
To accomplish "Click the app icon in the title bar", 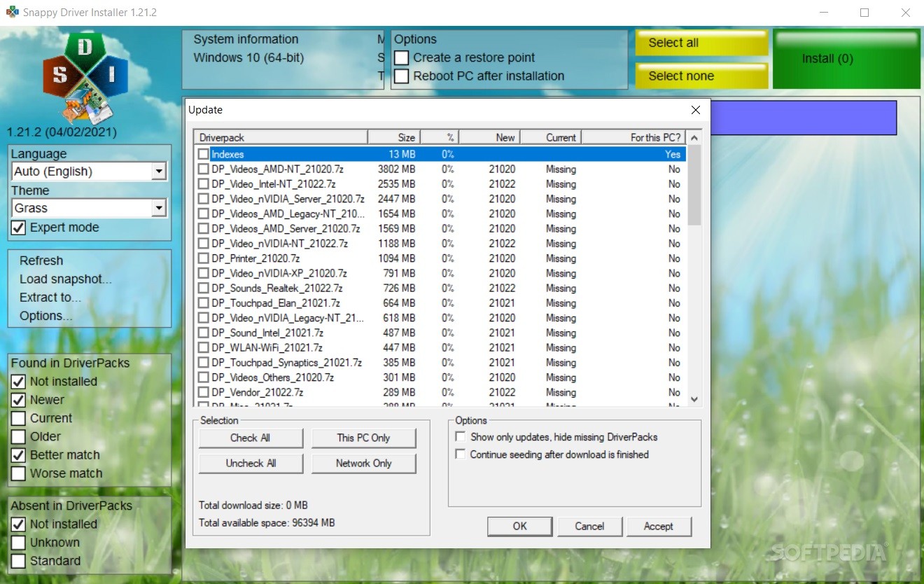I will (x=11, y=12).
